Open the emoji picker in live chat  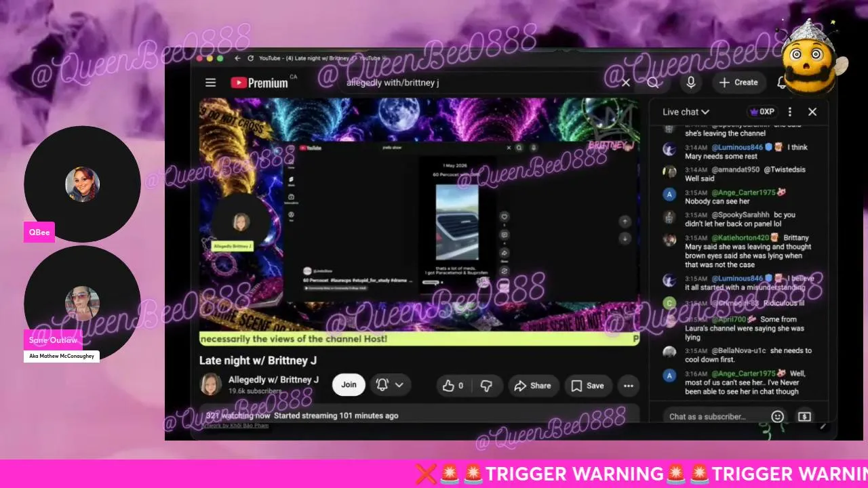coord(778,417)
